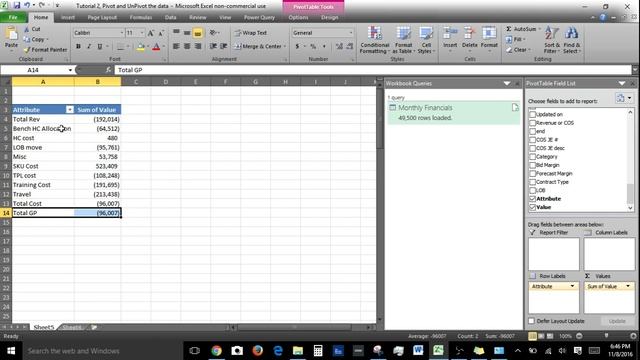The image size is (640, 360).
Task: Switch to the Formulas tab
Action: tap(140, 18)
